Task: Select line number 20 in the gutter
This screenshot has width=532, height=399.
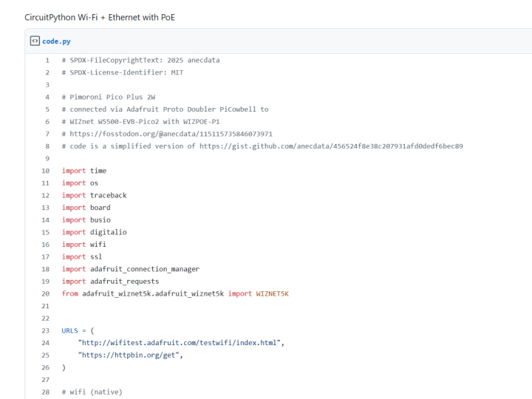Action: (x=45, y=293)
